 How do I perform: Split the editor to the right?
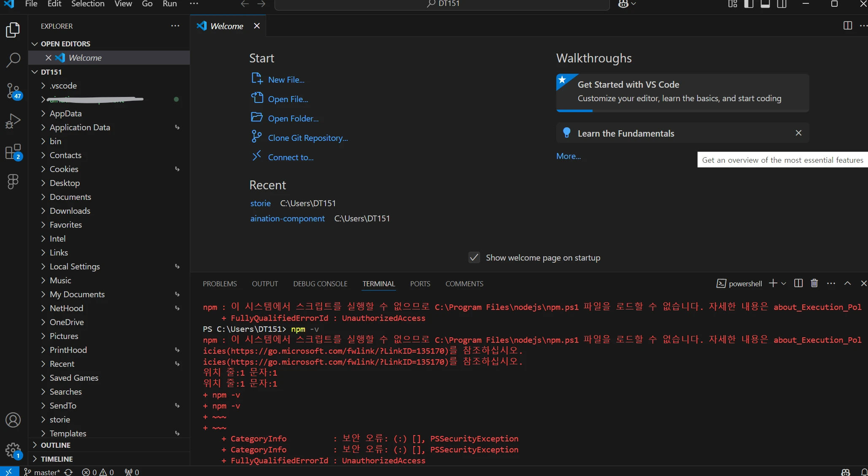pos(847,26)
